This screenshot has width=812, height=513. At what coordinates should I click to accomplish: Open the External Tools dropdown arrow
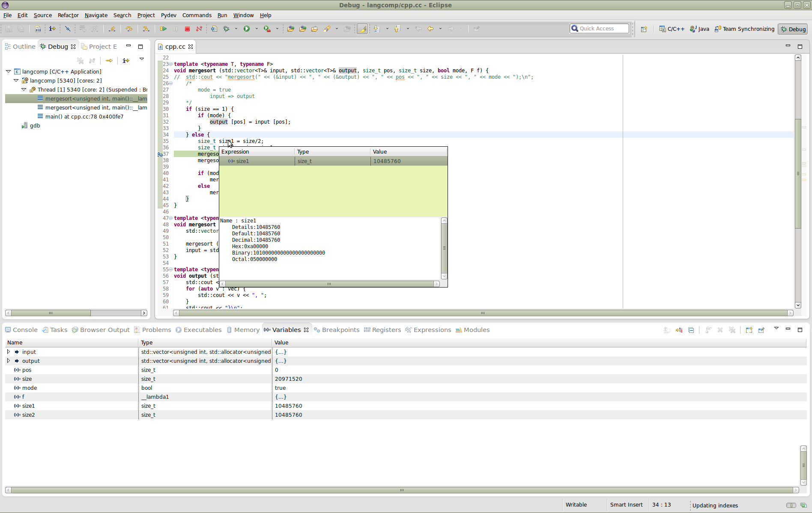pyautogui.click(x=277, y=29)
